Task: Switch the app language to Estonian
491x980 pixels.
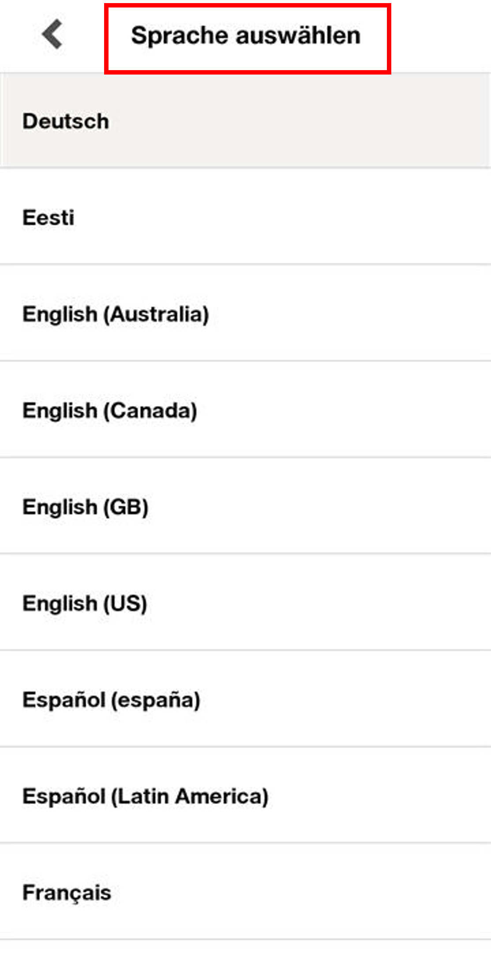Action: 245,217
